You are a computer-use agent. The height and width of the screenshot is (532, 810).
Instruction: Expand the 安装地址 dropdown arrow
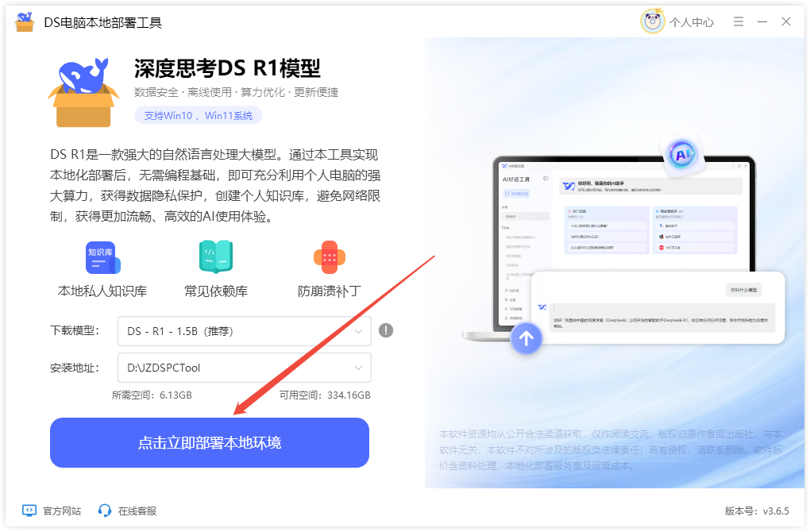(358, 368)
